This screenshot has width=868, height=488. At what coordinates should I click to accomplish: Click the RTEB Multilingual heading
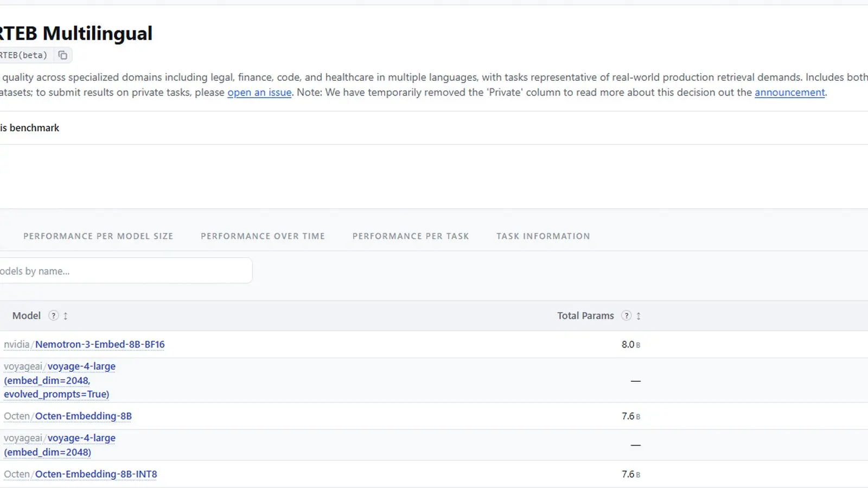point(76,34)
